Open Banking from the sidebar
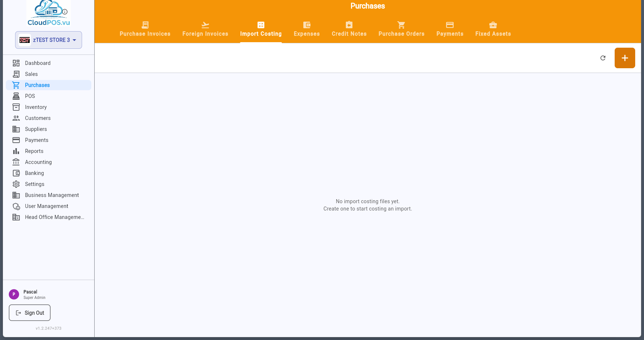644x340 pixels. pos(48,173)
